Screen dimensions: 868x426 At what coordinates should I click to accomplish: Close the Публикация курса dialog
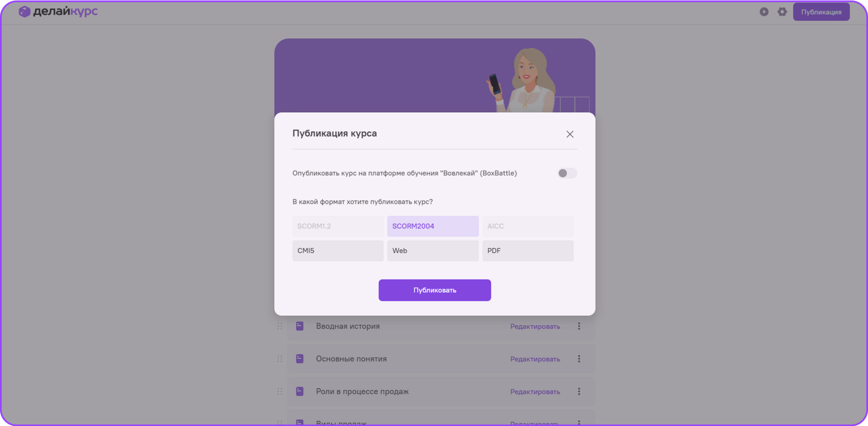[x=570, y=134]
